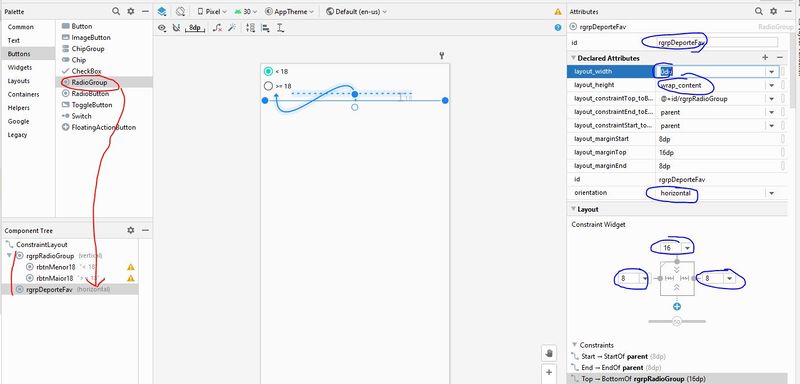This screenshot has width=800, height=384.
Task: Open the Pixel device dropdown
Action: coord(212,11)
